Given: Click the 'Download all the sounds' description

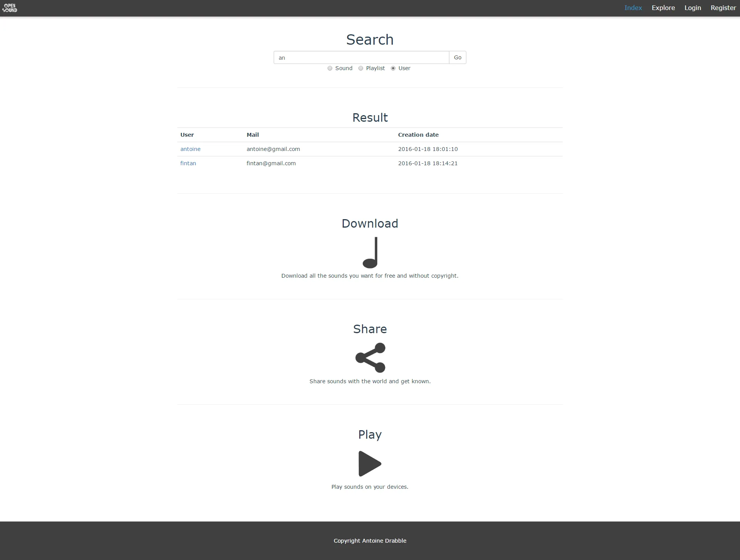Looking at the screenshot, I should [x=370, y=276].
